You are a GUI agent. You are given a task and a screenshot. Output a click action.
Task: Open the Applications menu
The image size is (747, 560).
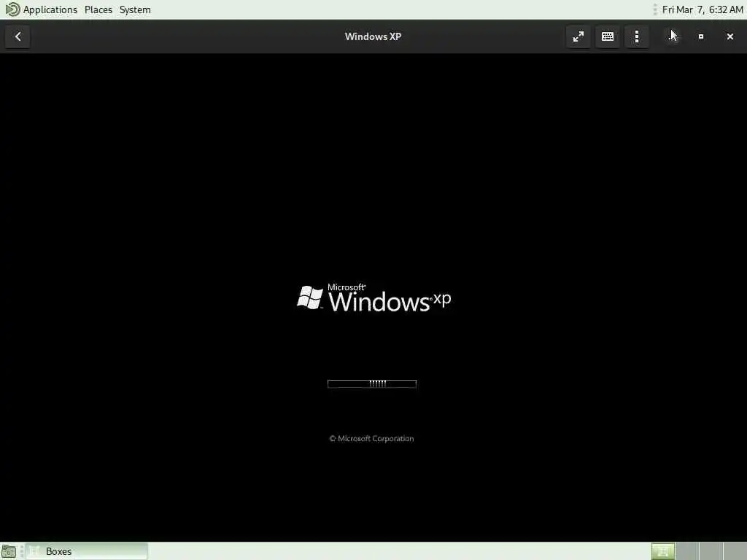click(50, 9)
